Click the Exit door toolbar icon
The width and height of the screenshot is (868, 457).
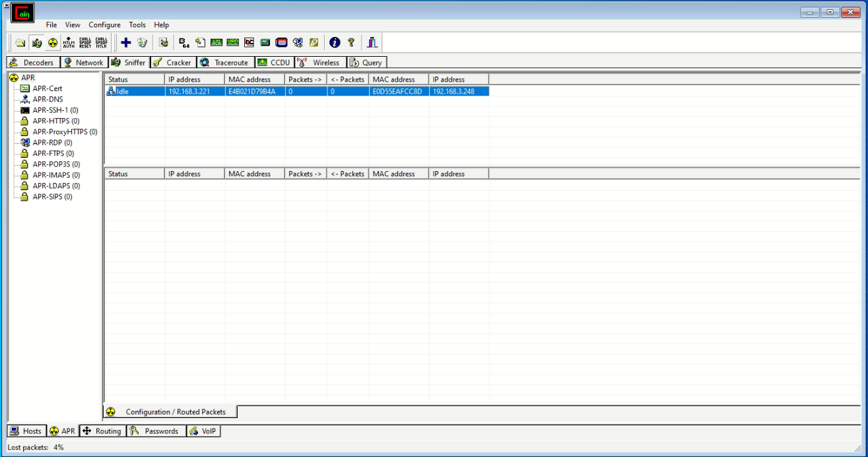(x=372, y=43)
